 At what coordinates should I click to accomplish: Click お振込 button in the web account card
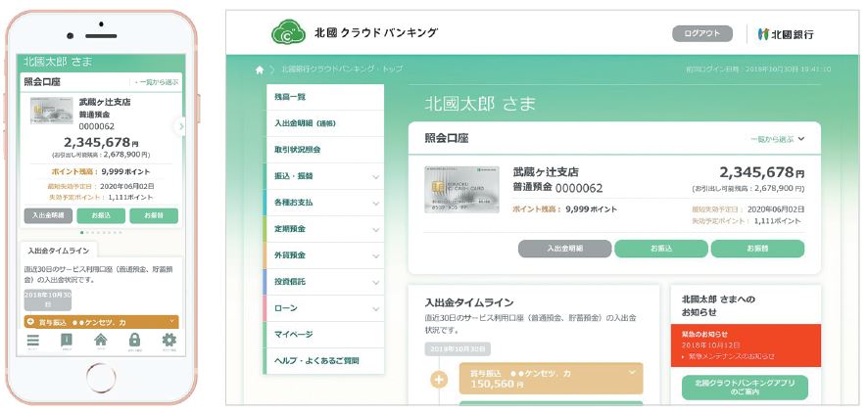[661, 249]
